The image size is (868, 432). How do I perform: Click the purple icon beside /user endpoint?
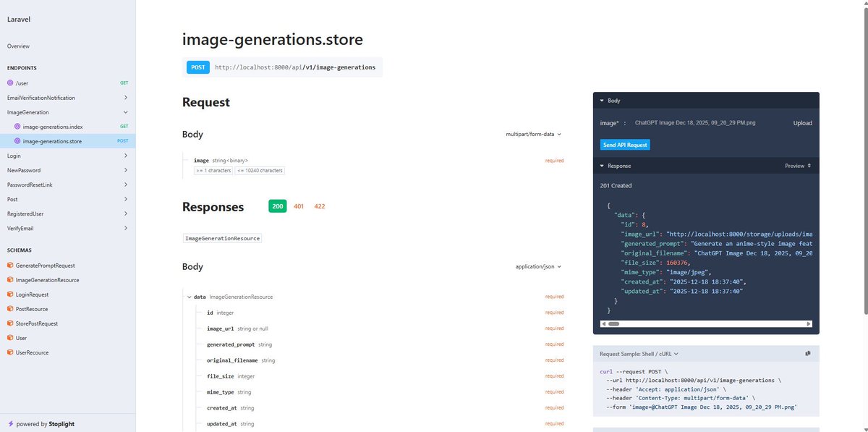(10, 83)
